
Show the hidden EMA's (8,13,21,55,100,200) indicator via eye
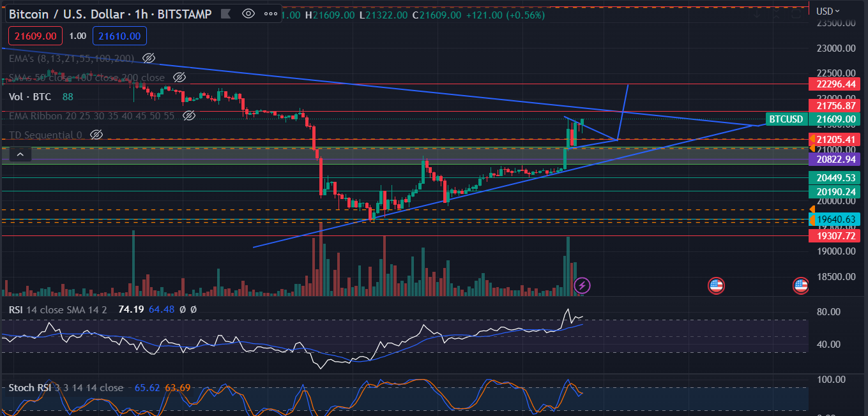click(x=149, y=58)
